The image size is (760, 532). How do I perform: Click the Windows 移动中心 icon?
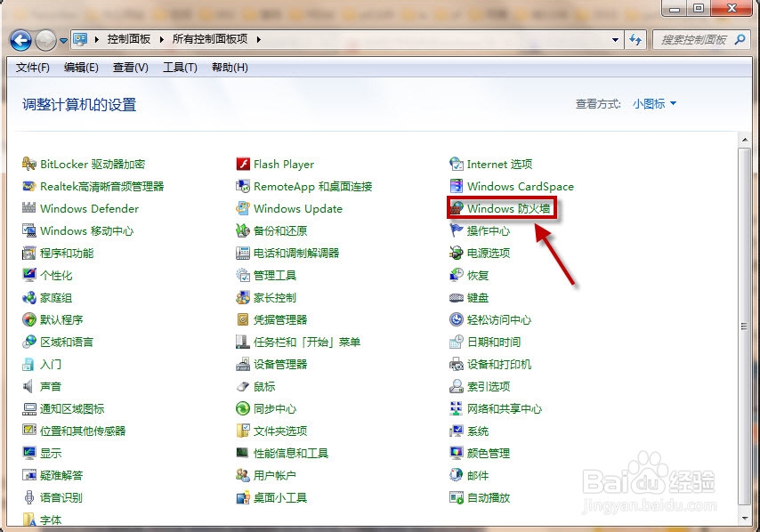click(29, 230)
